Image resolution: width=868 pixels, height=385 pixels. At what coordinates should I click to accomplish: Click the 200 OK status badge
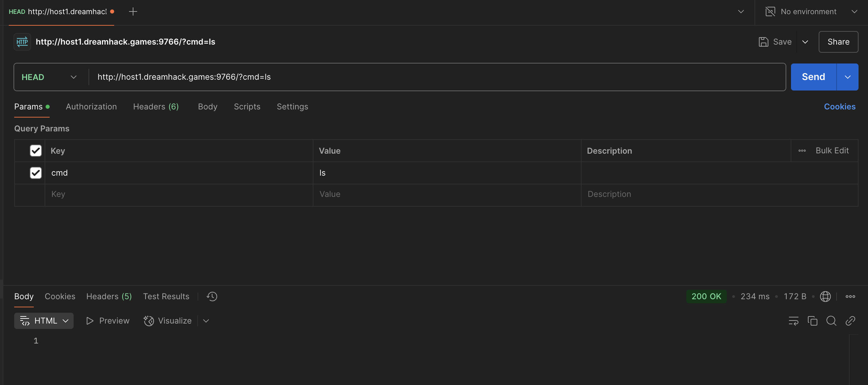pos(706,296)
